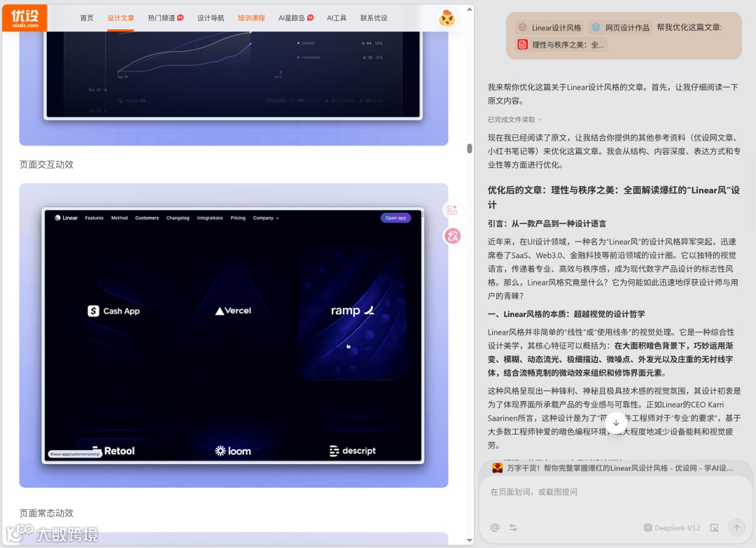Click the Linear设计风格 attachment chip

(549, 27)
